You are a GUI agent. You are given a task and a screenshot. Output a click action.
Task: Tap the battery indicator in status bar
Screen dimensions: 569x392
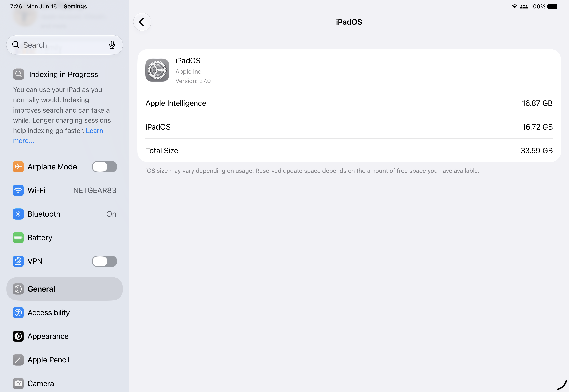(x=553, y=7)
